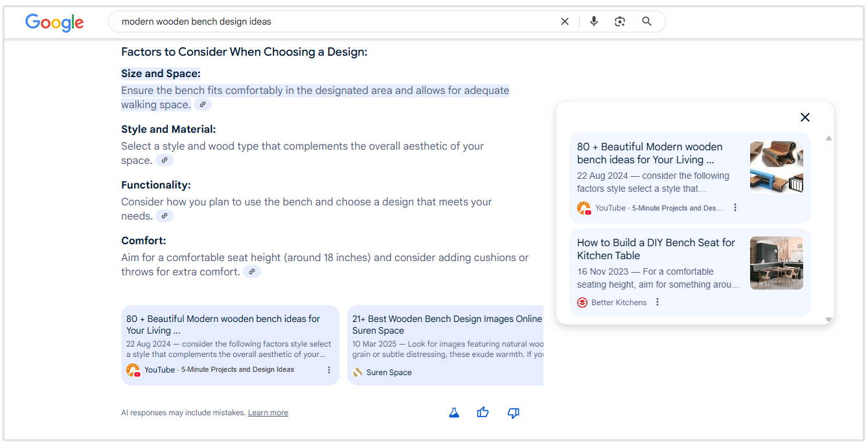
Task: Open source link icon after Functionality text
Action: pos(165,216)
